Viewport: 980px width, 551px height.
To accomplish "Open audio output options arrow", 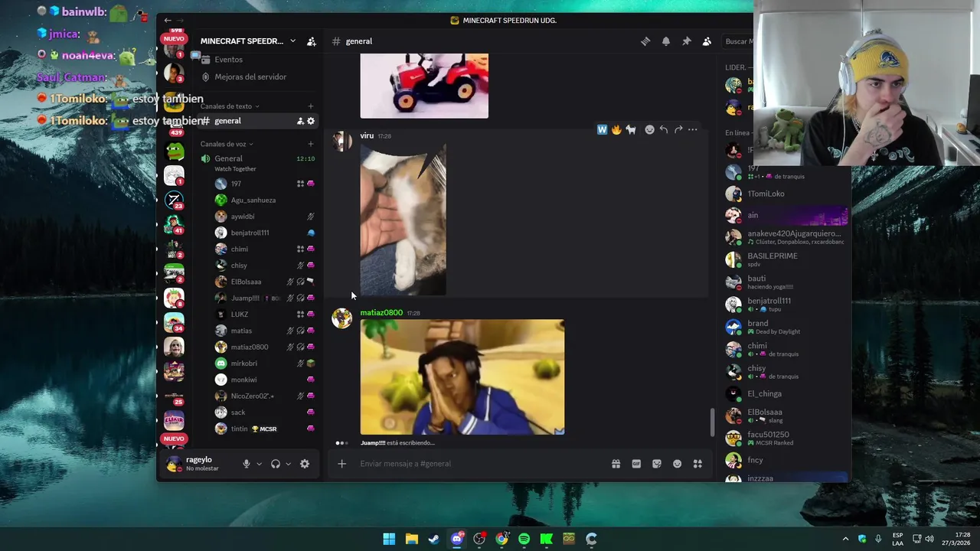I will pos(288,464).
